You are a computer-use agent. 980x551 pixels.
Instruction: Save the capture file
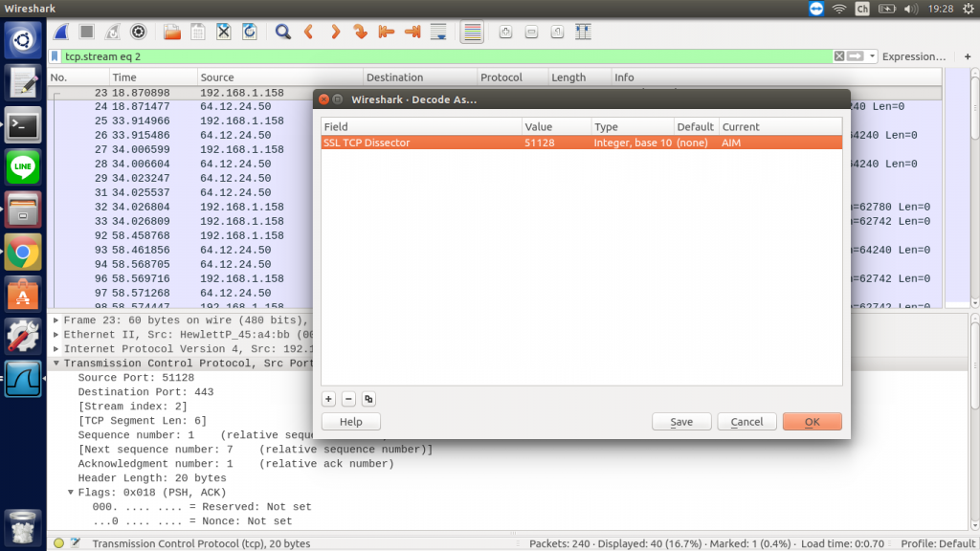coord(197,32)
